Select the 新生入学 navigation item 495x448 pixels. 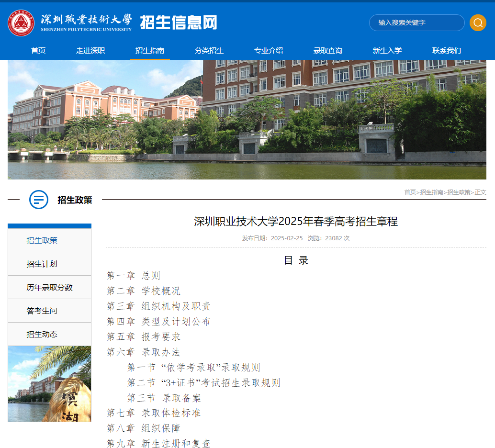click(387, 50)
